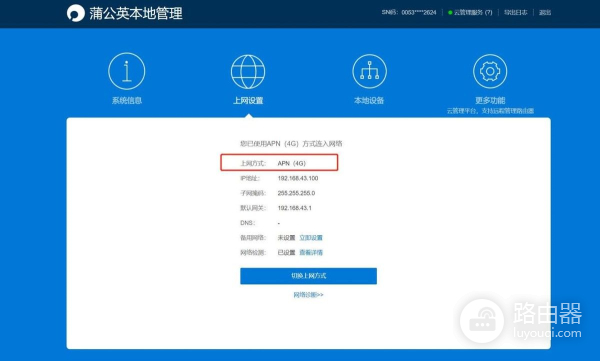Viewport: 600px width, 361px height.
Task: Click the highlighted 上网方式 APN (4G) row
Action: (279, 163)
